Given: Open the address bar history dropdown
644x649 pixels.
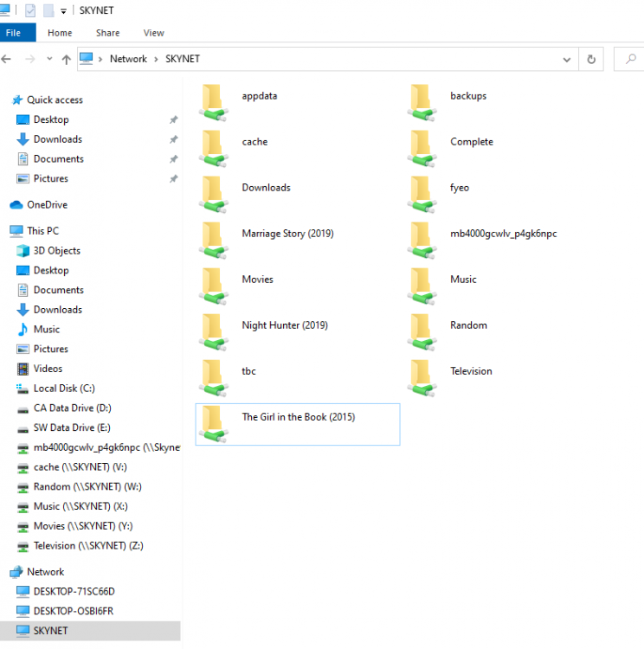Looking at the screenshot, I should pos(567,60).
